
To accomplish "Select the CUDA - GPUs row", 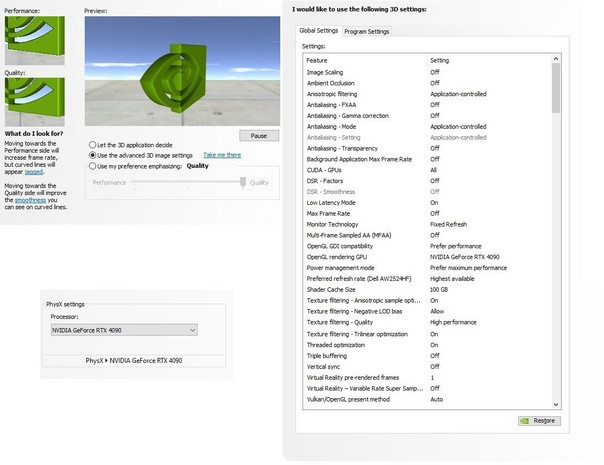I will 428,170.
